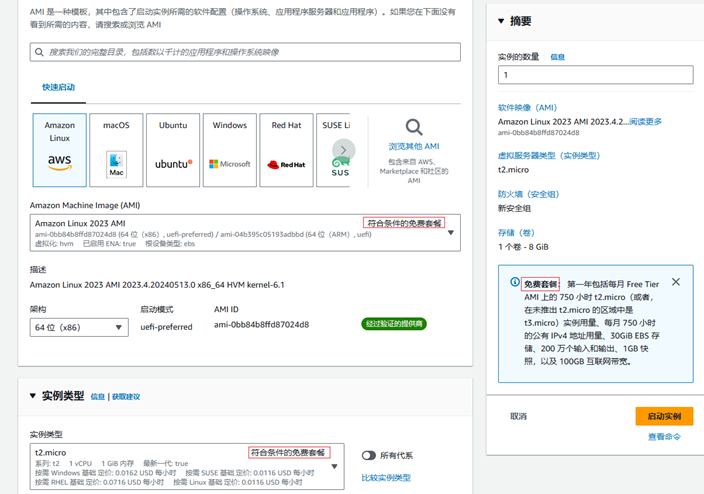Click the 新安全组 text in the summary
704x494 pixels.
click(514, 208)
